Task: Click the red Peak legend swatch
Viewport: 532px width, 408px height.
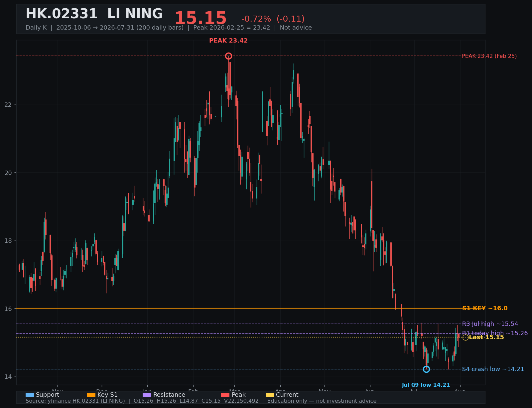Action: click(225, 395)
